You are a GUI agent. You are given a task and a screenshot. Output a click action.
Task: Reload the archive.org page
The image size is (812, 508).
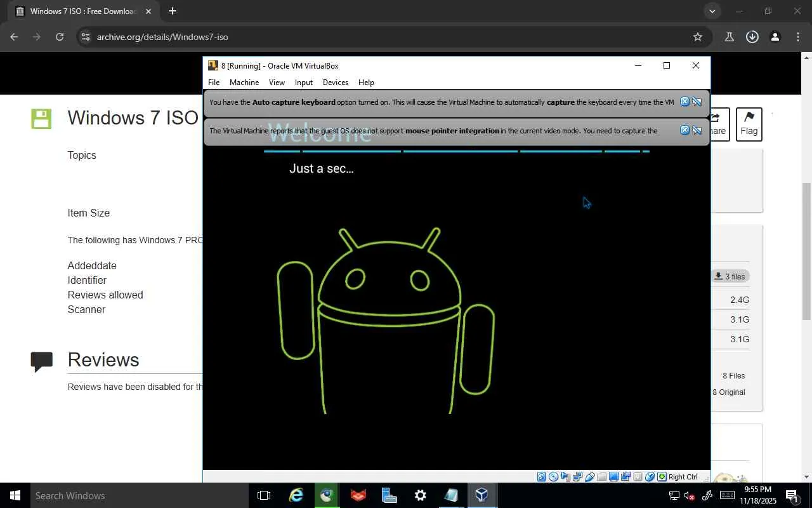click(60, 37)
